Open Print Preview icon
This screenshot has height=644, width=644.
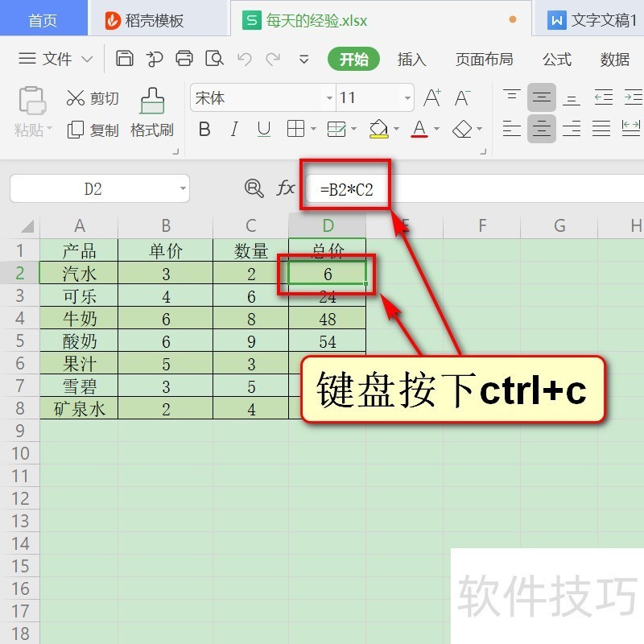point(214,59)
